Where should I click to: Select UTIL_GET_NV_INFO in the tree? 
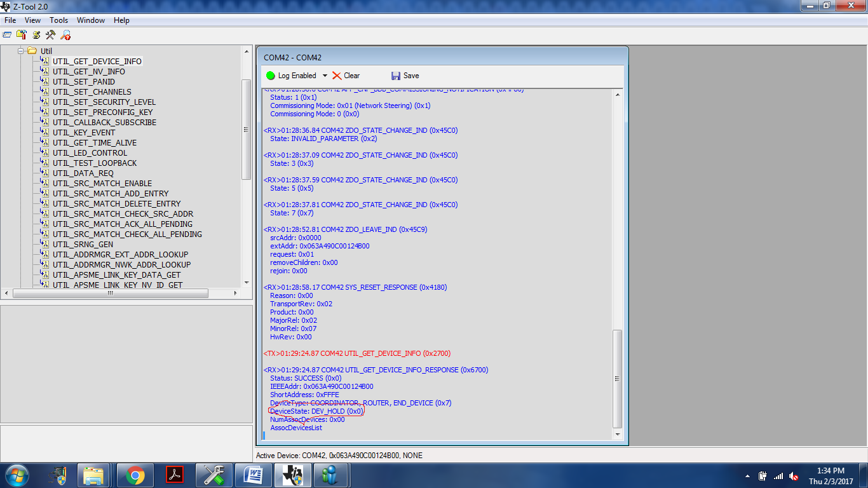[89, 72]
